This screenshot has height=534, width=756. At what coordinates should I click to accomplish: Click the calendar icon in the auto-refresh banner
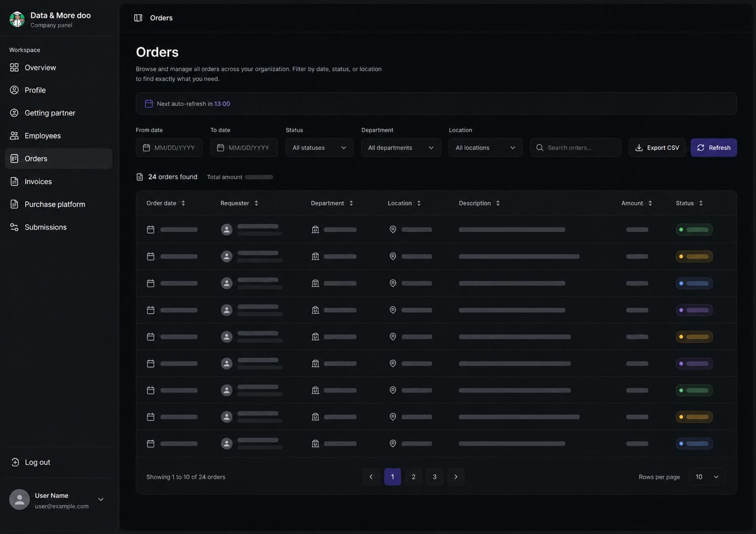coord(149,103)
